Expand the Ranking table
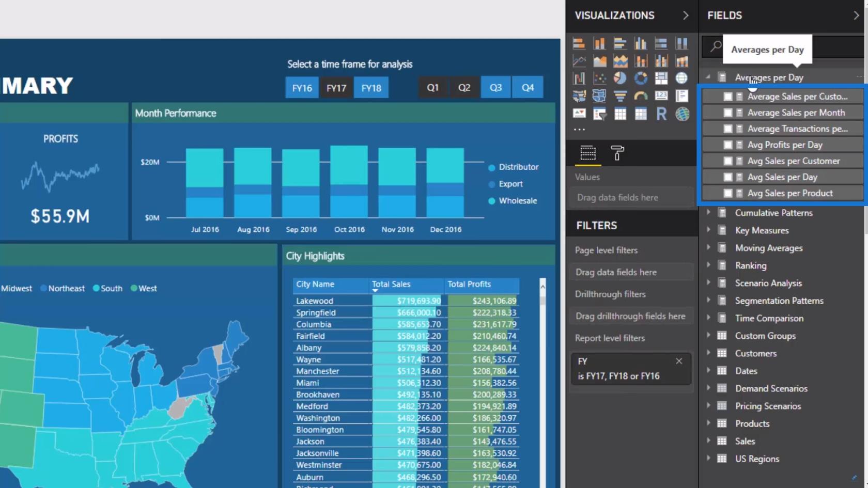 click(x=708, y=265)
